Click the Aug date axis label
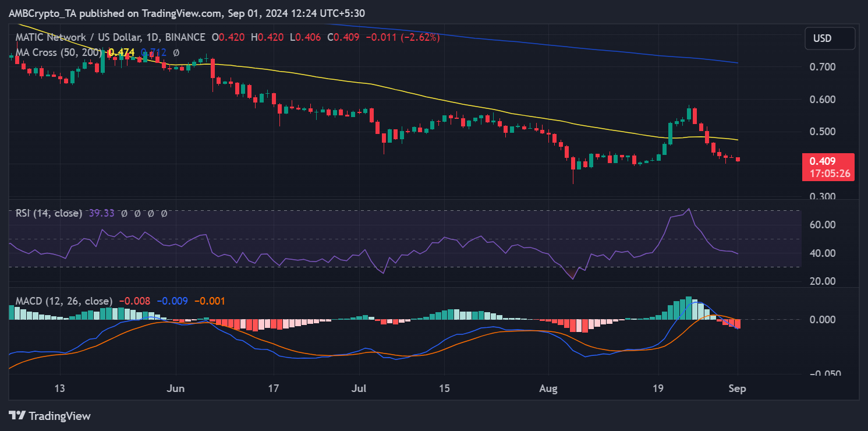Screen dimensions: 868x431 pyautogui.click(x=548, y=388)
